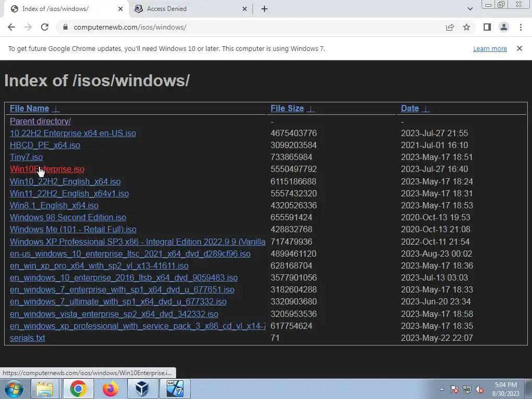This screenshot has width=532, height=399.
Task: Go back to the previous page
Action: point(11,27)
